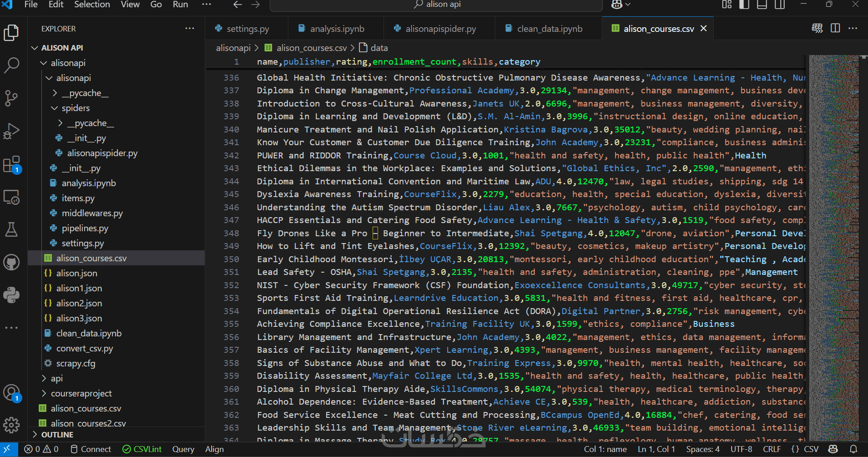The height and width of the screenshot is (457, 868).
Task: Click the Align status bar button
Action: 214,449
